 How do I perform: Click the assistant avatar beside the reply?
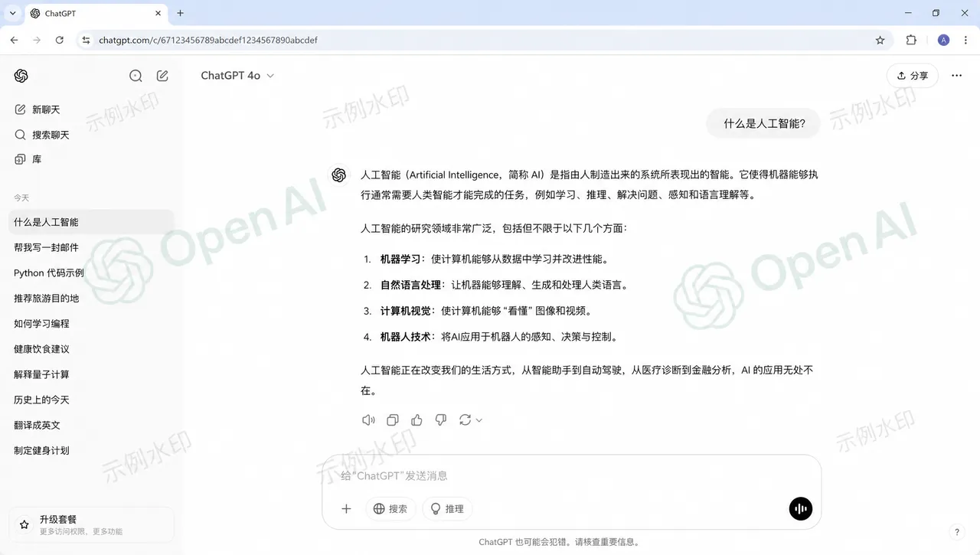(339, 175)
